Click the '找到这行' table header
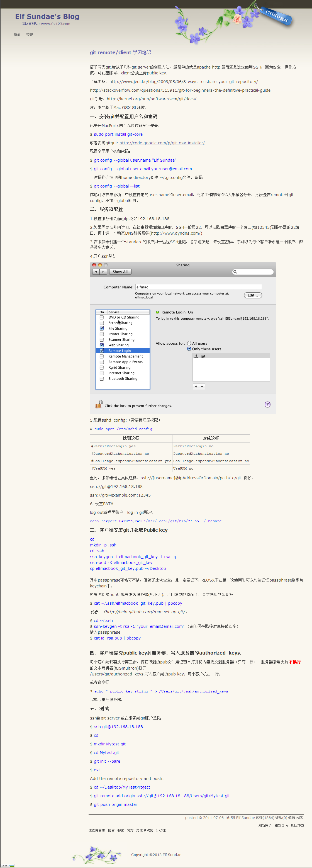The width and height of the screenshot is (312, 868). pos(131,438)
